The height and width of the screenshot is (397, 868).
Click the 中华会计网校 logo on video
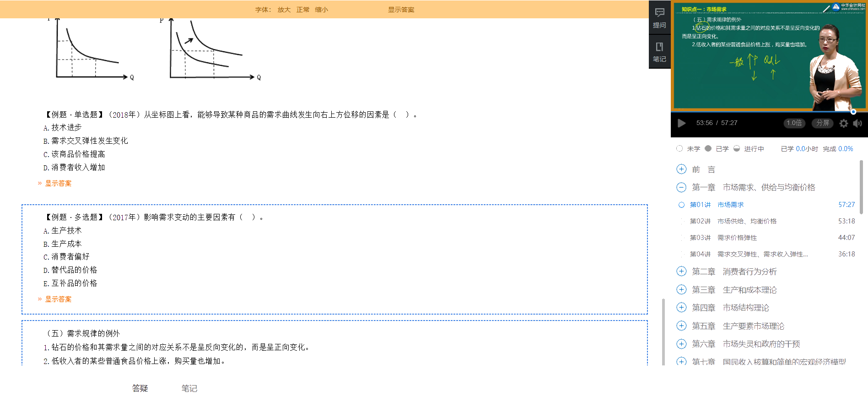tap(849, 7)
